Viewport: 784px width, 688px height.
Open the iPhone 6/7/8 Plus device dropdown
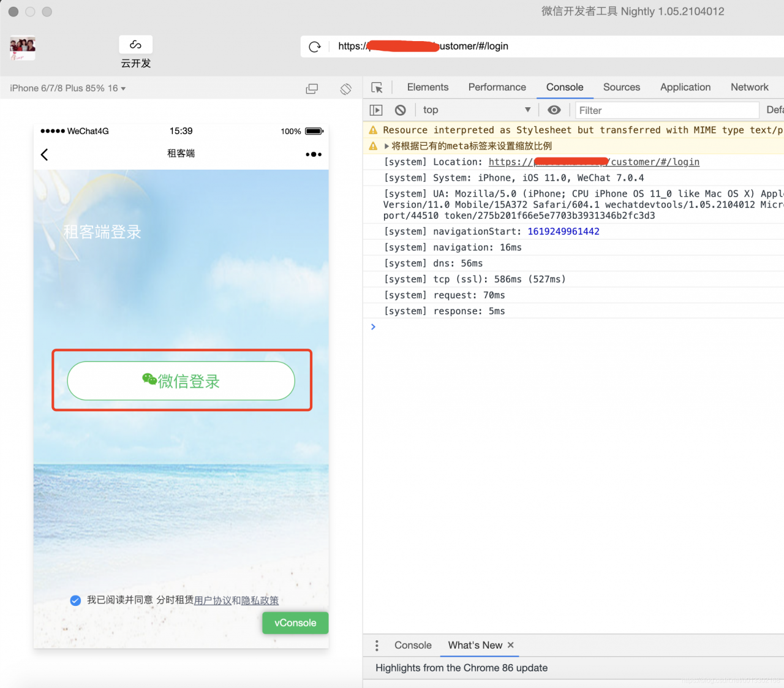(x=67, y=88)
